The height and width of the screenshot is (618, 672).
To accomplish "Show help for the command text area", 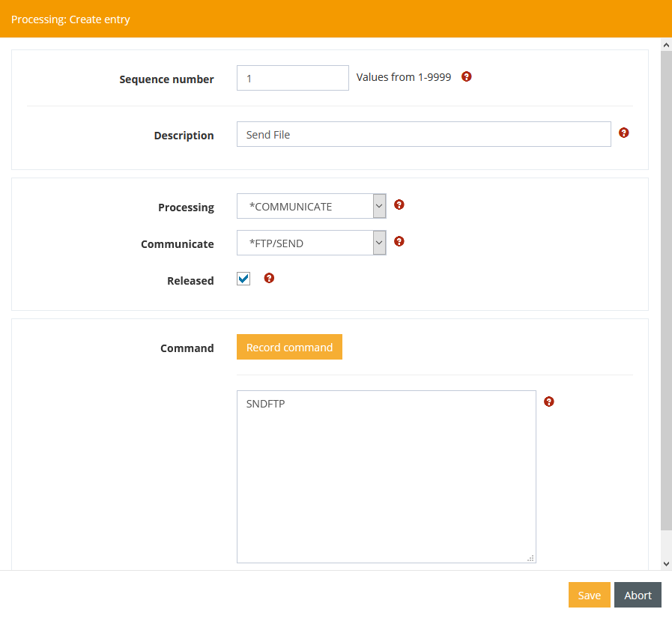I will [x=549, y=402].
